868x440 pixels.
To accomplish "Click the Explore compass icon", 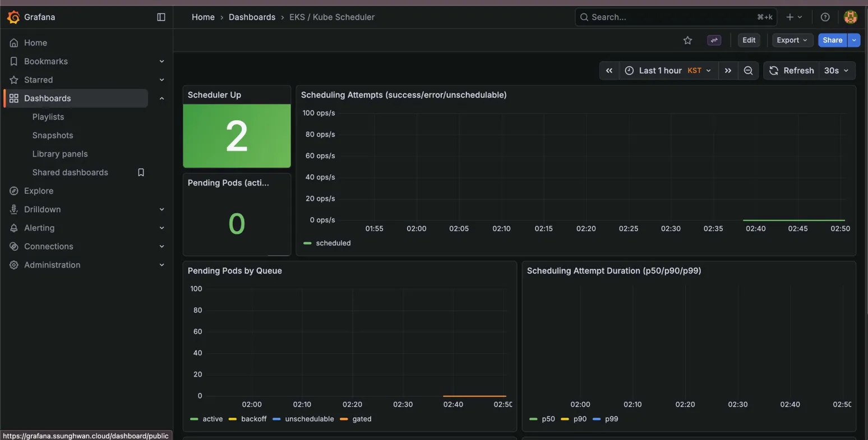I will pos(14,191).
